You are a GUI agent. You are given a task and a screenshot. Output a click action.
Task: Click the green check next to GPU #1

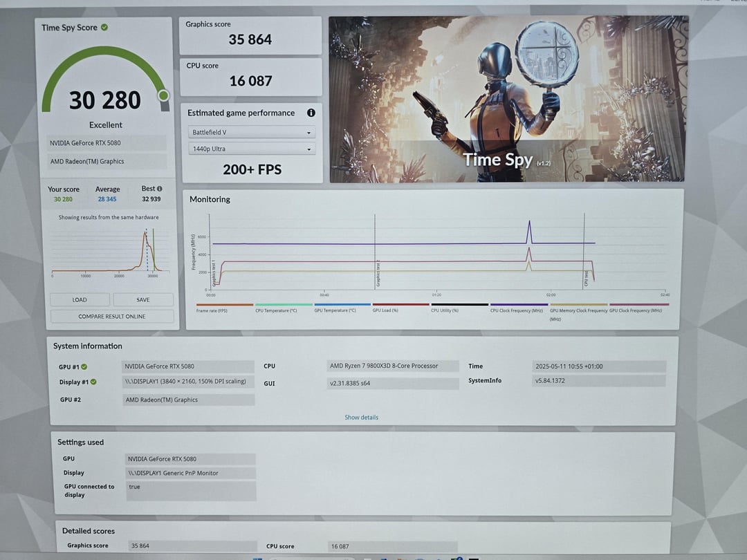(x=84, y=366)
